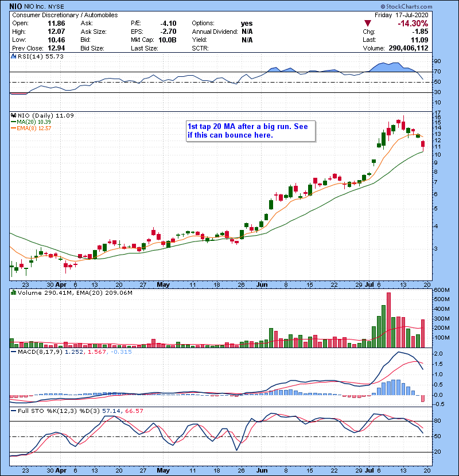Click the stochastic %D value 66.57
The width and height of the screenshot is (459, 476).
click(134, 411)
